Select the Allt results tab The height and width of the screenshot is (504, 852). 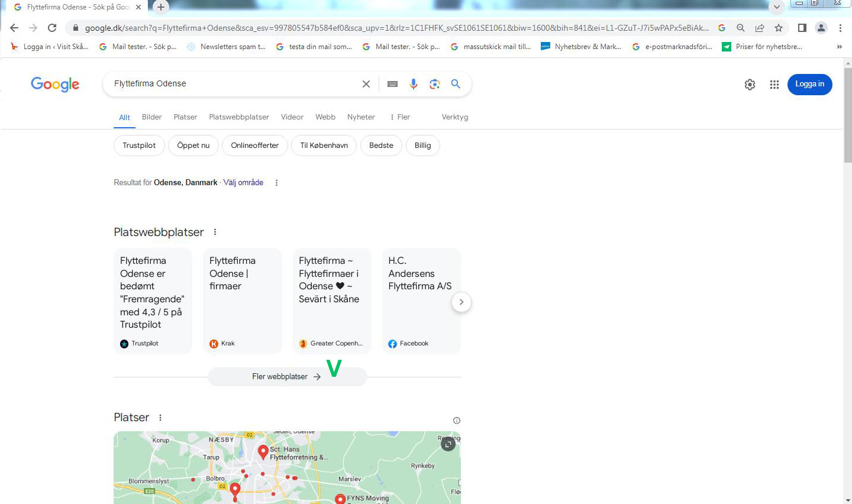point(124,118)
